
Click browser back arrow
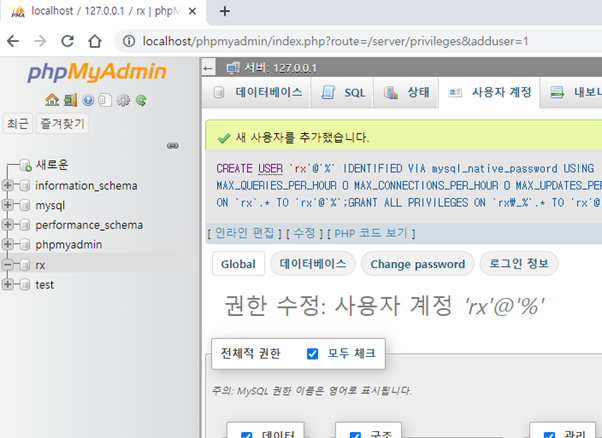click(13, 41)
